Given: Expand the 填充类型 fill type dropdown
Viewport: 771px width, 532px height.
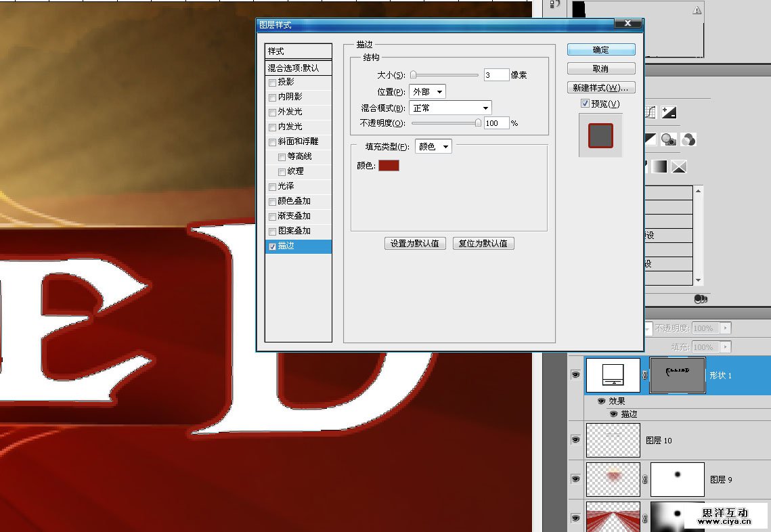Looking at the screenshot, I should point(433,146).
